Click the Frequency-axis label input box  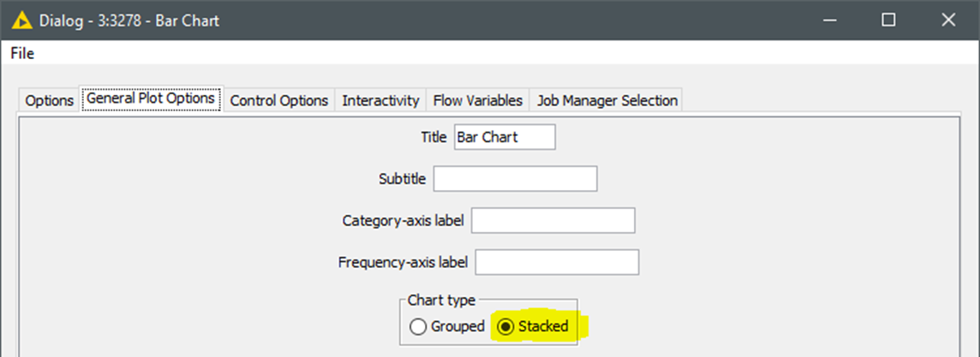557,262
